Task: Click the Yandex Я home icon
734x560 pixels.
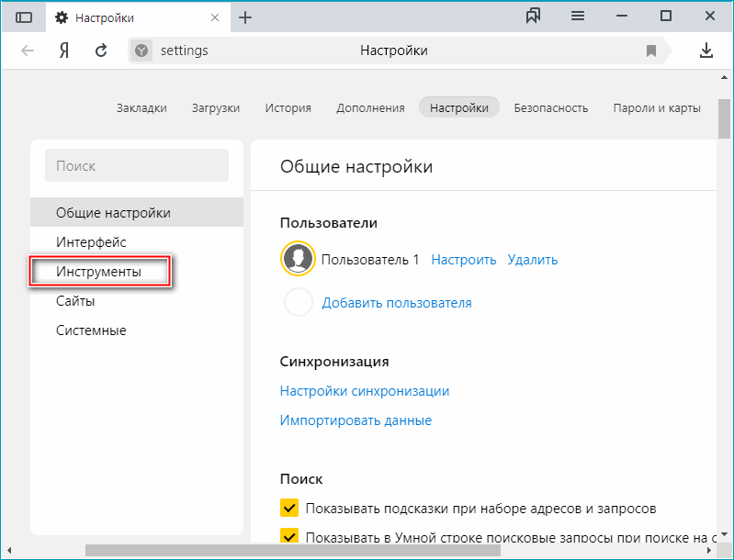Action: coord(64,50)
